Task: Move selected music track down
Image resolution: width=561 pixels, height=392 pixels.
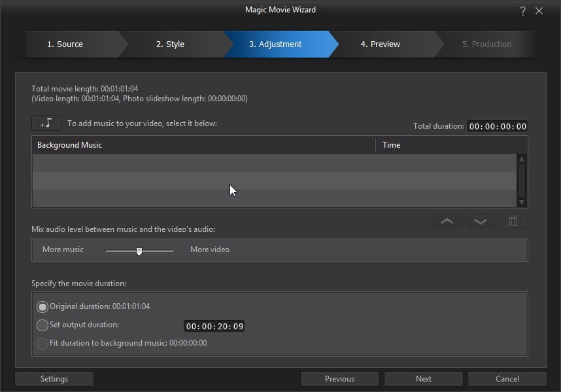Action: (x=480, y=221)
